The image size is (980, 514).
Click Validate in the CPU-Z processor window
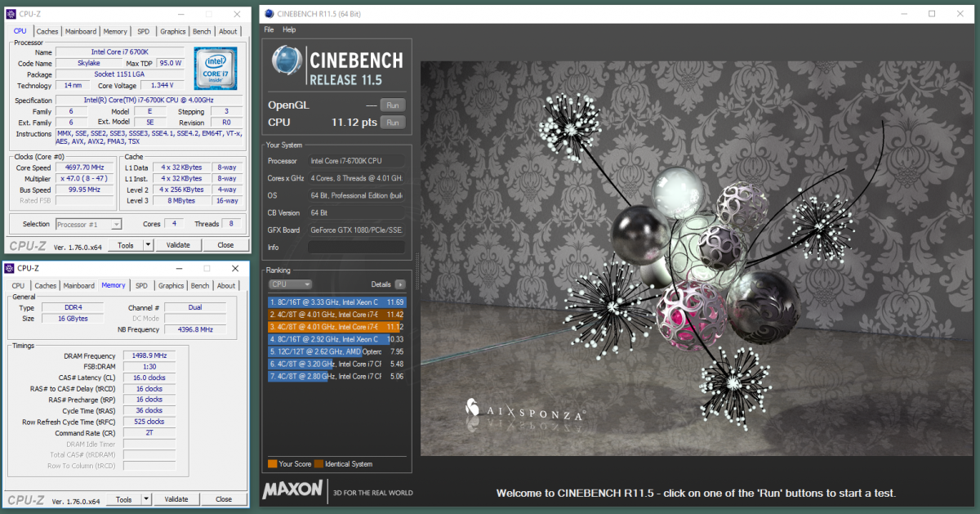[x=178, y=245]
